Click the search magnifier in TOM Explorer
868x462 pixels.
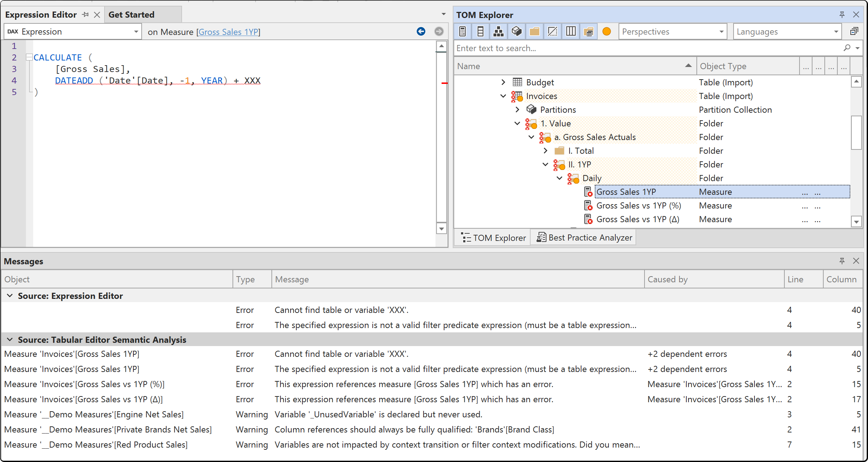847,48
